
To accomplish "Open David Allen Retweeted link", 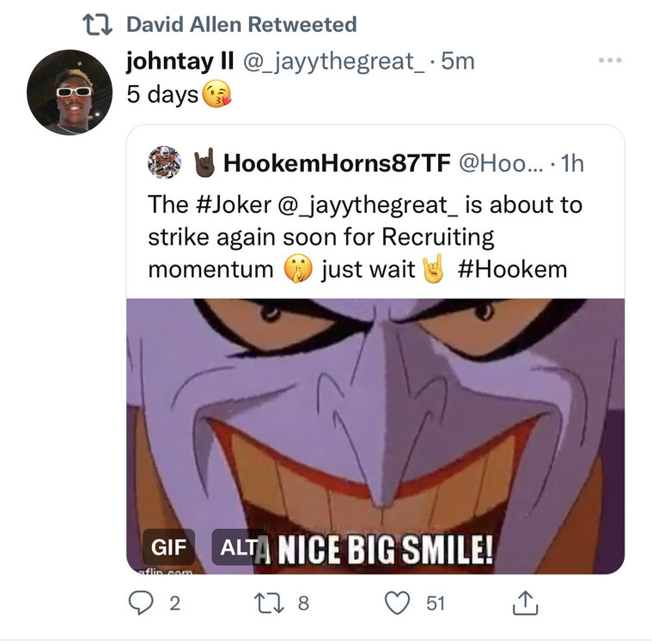I will [241, 24].
